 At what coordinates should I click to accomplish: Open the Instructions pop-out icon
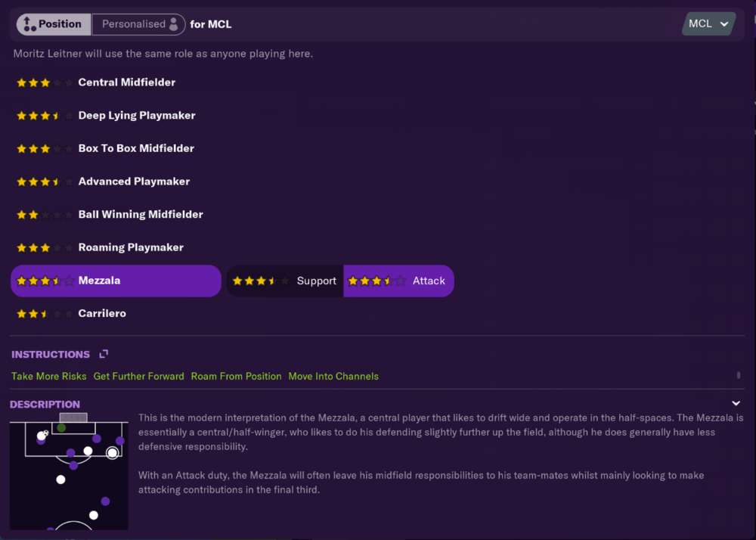[104, 355]
